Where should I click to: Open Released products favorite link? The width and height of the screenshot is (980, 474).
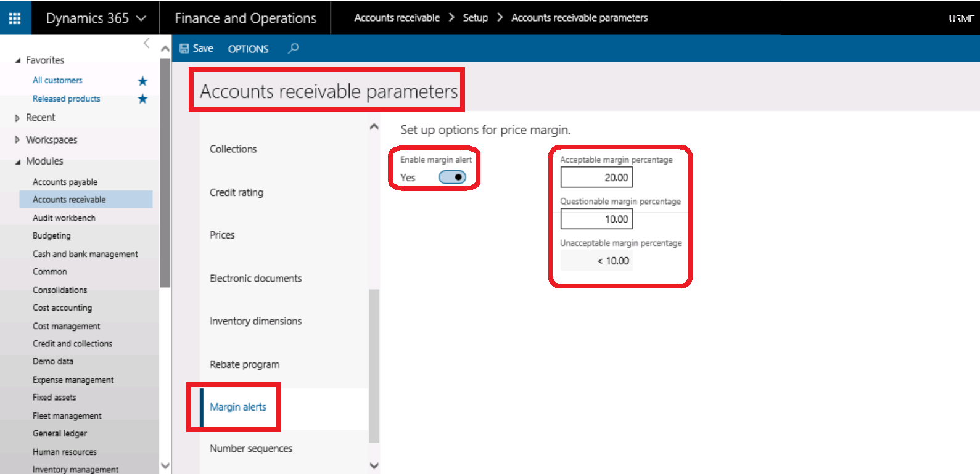tap(66, 99)
